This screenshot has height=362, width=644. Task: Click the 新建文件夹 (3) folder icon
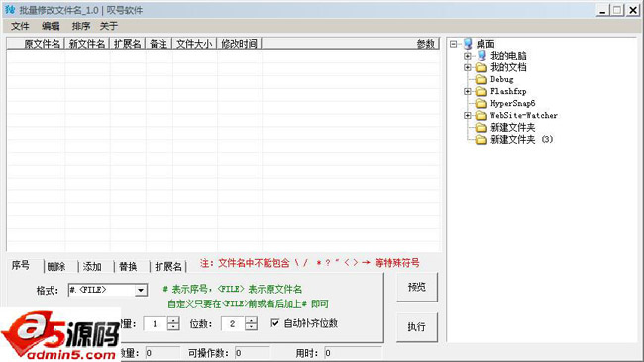[481, 140]
